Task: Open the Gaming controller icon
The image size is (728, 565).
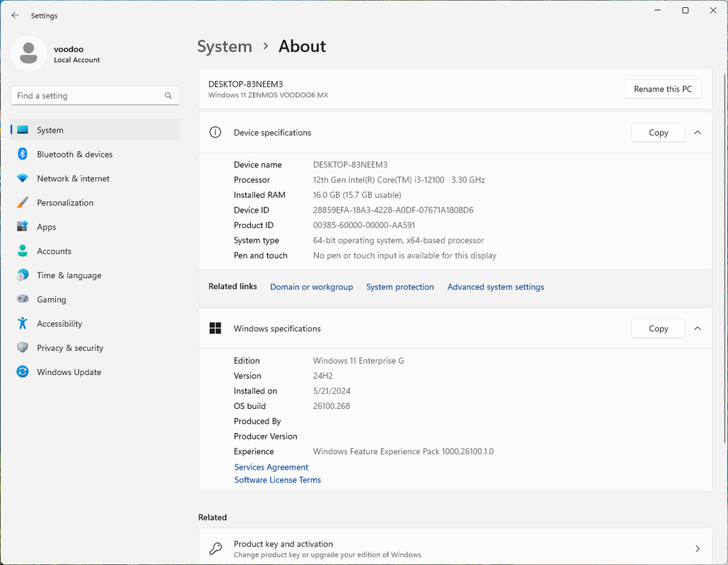Action: pyautogui.click(x=23, y=299)
